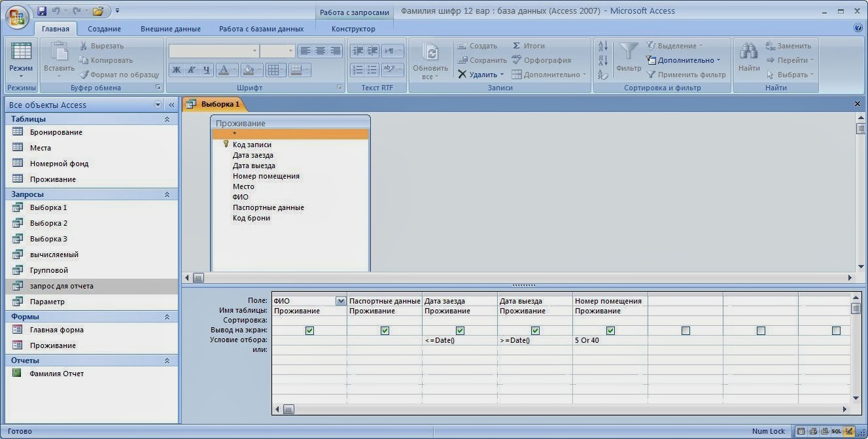
Task: Click the Найти binoculars icon
Action: coord(749,52)
